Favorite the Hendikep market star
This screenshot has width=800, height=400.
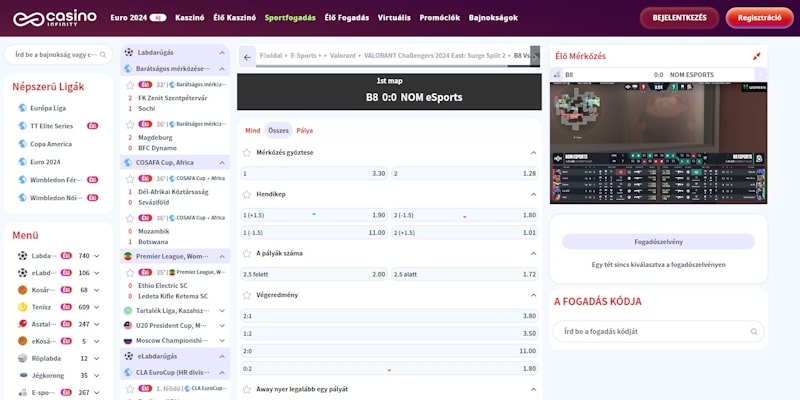coord(247,194)
